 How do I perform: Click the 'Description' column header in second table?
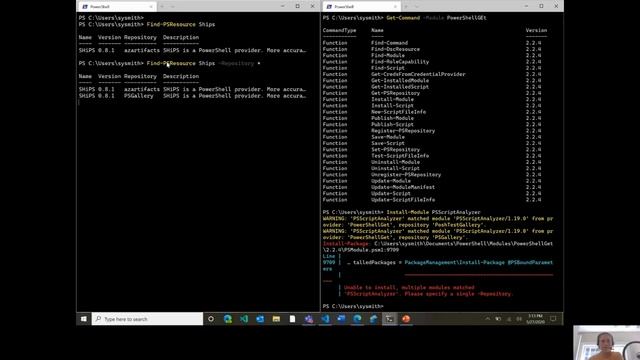click(181, 76)
